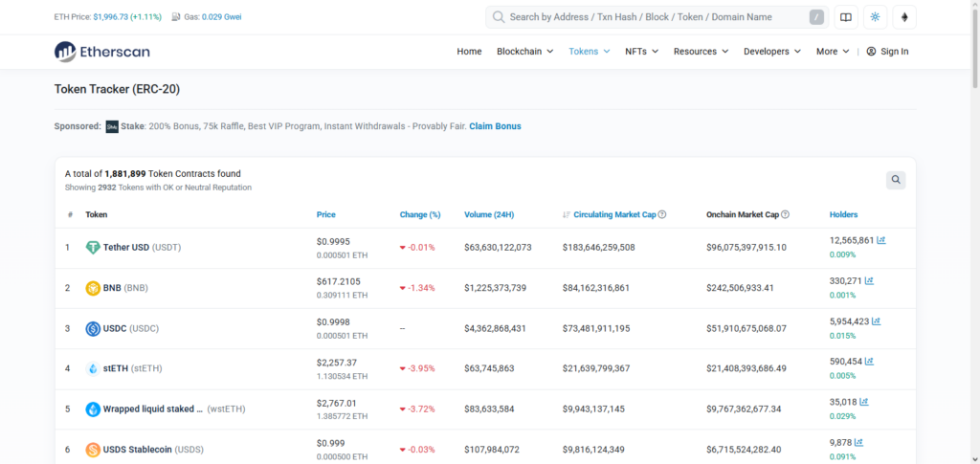The image size is (980, 464).
Task: Open holders chart icon for USDC
Action: tap(877, 321)
